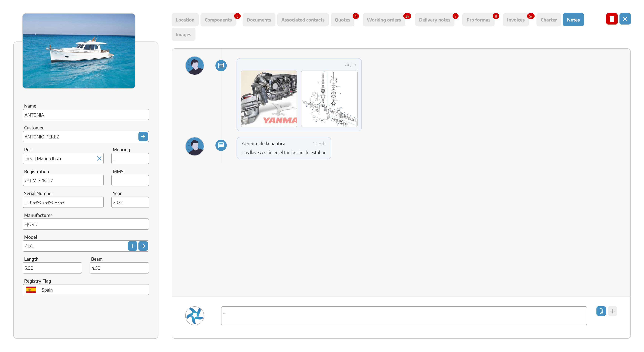Open the Port field Ibiza | Marina Ibiza

(x=63, y=158)
